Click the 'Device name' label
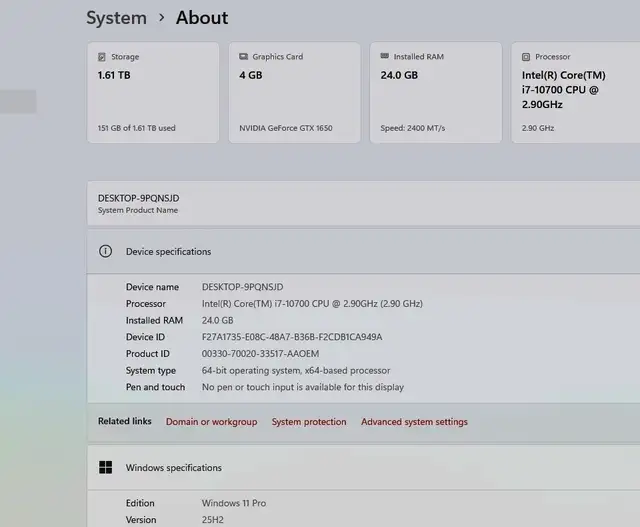Screen dimensions: 640x527 pyautogui.click(x=152, y=287)
